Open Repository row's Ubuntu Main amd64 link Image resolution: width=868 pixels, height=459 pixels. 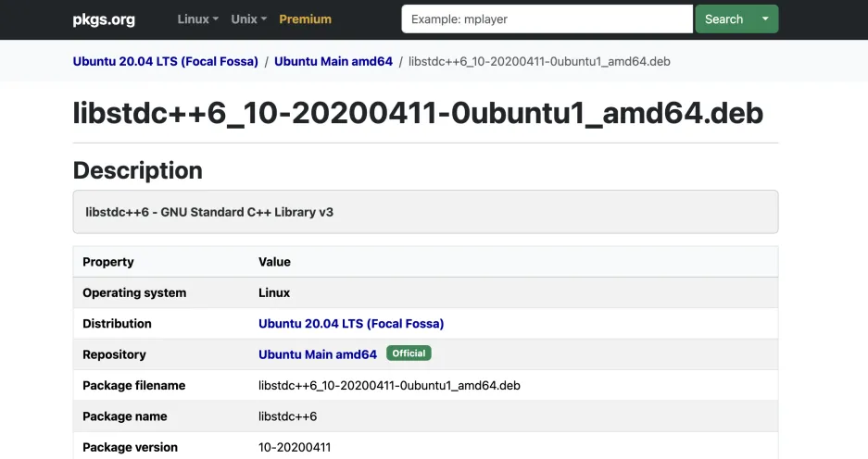tap(318, 354)
